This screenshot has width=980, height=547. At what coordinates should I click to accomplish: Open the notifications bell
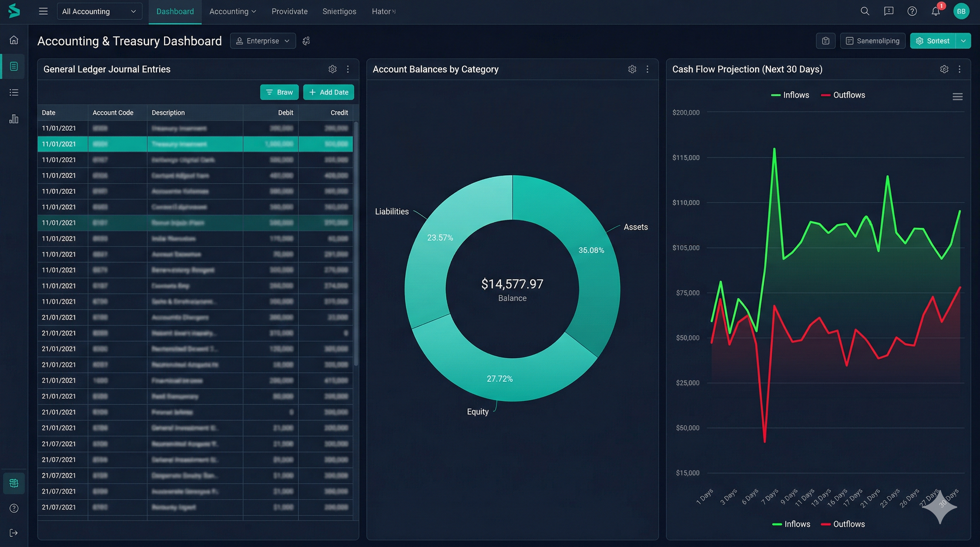(936, 11)
